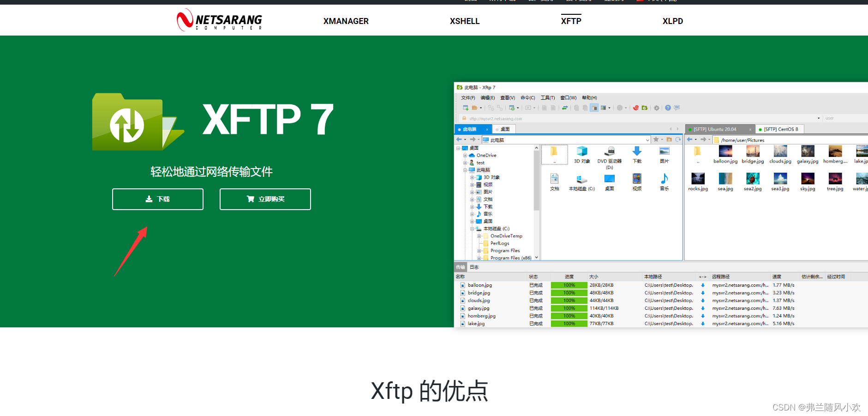868x416 pixels.
Task: Open the 文件(F) menu in Xftp
Action: tap(468, 98)
